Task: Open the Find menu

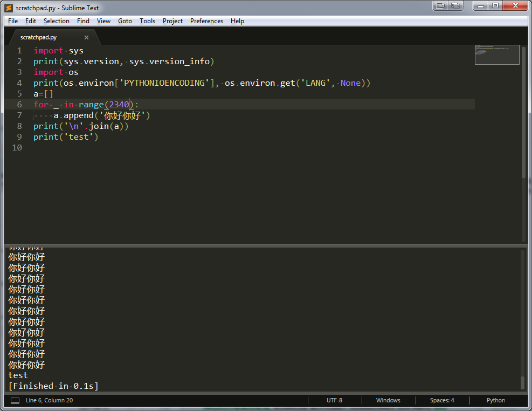Action: [x=83, y=21]
